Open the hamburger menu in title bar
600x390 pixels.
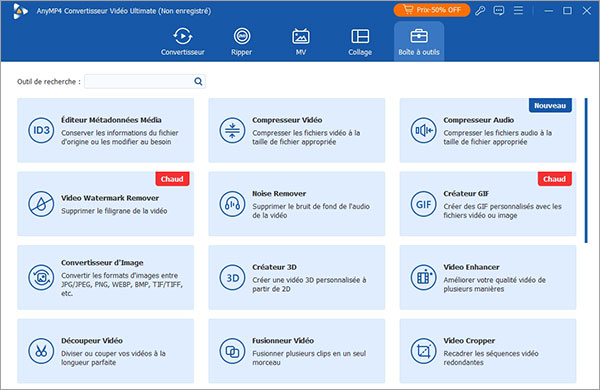click(x=518, y=10)
